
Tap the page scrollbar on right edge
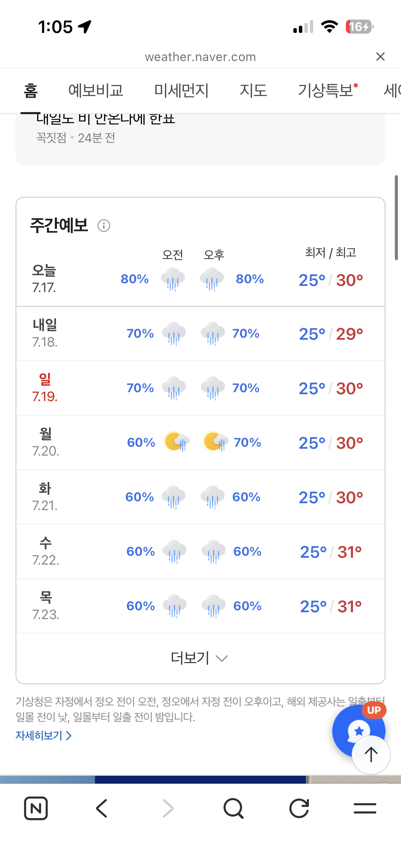pos(396,218)
